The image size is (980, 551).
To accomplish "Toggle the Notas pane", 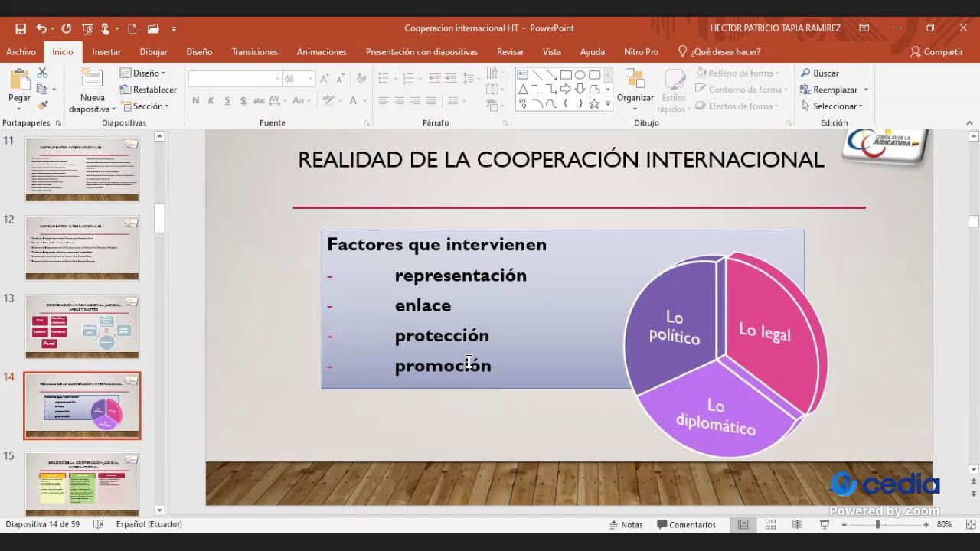I will (626, 525).
